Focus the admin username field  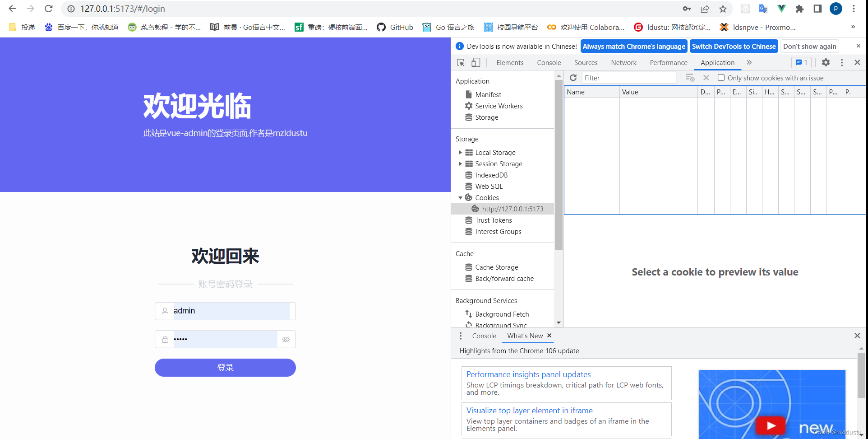[x=225, y=311]
